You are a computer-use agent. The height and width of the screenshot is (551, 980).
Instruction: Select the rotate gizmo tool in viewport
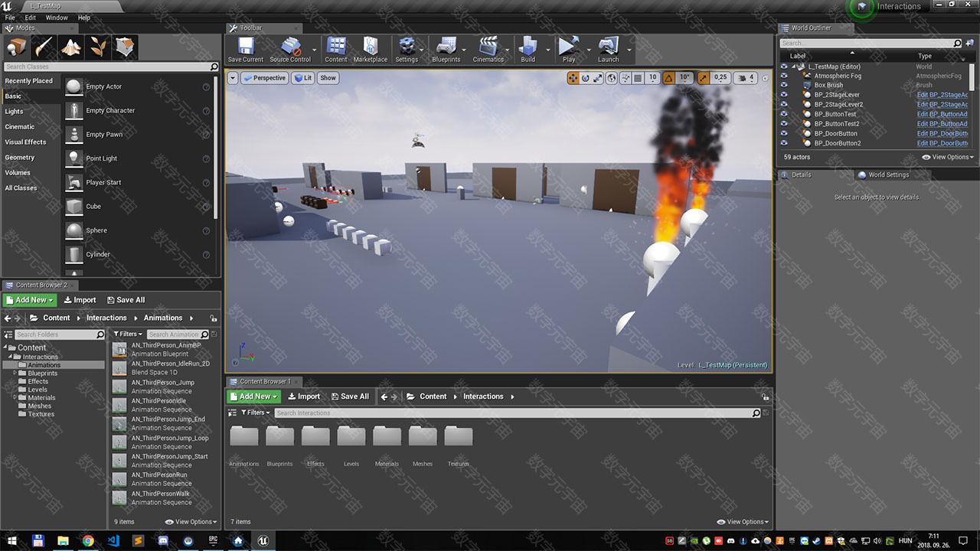click(586, 78)
